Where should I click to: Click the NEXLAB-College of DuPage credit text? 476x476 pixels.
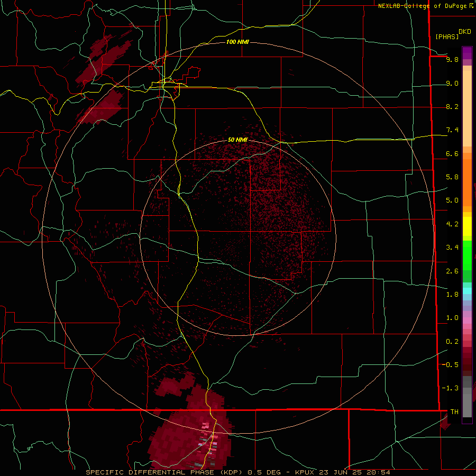(x=422, y=6)
